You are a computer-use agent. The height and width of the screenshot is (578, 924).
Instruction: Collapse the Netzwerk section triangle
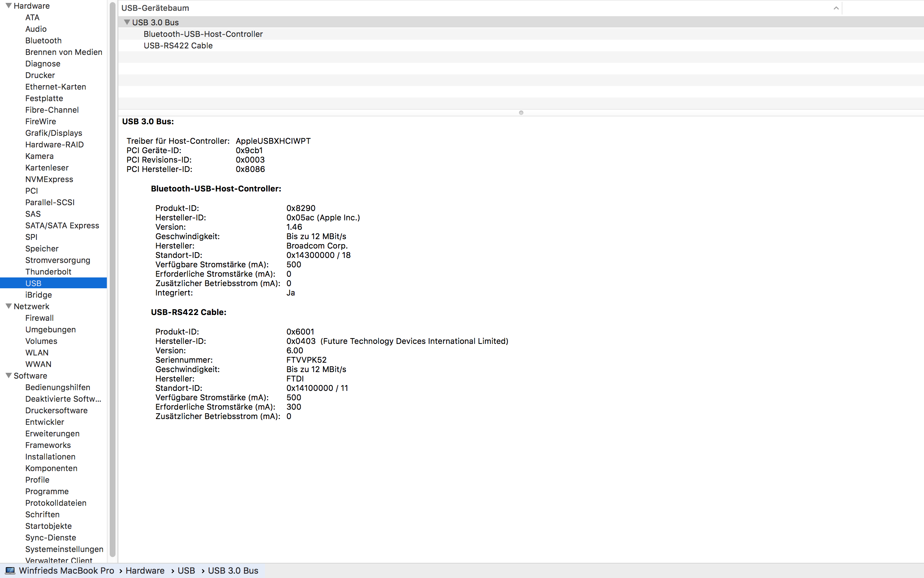point(8,306)
